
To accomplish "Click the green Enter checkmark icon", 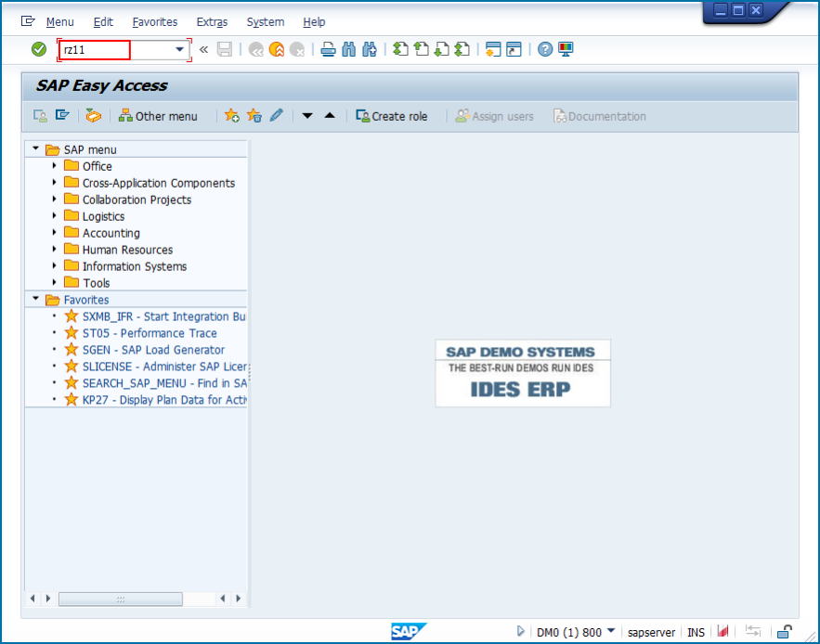I will tap(38, 49).
